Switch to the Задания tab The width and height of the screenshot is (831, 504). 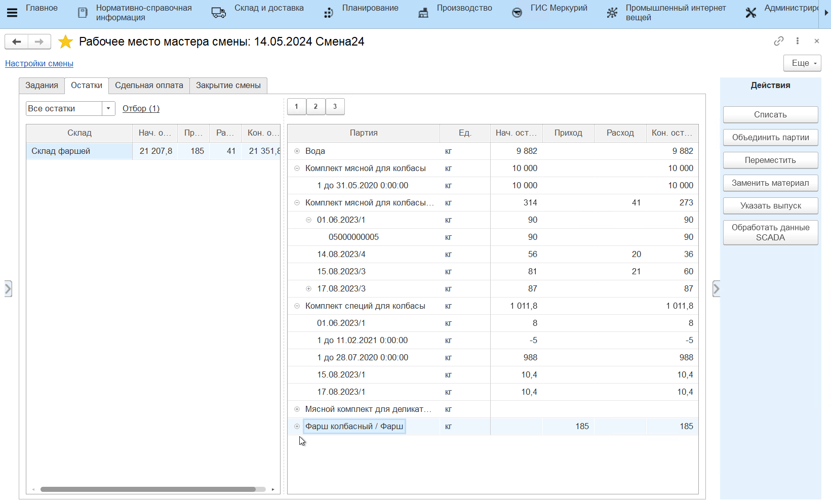tap(42, 86)
